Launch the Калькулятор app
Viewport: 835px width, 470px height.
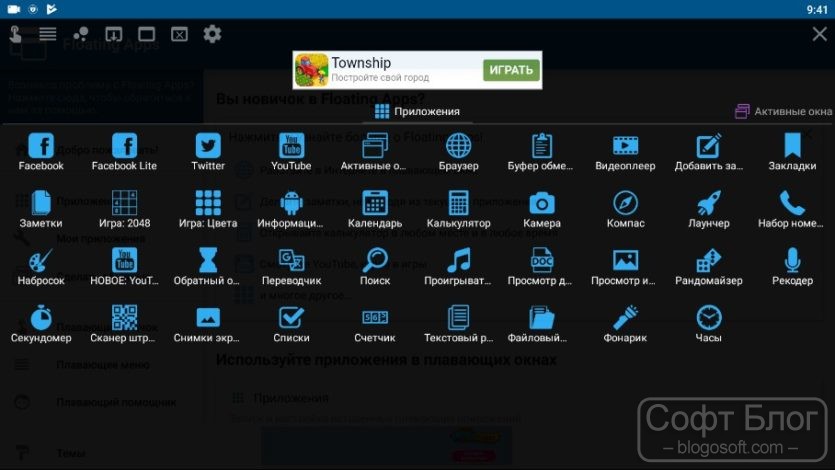[459, 209]
